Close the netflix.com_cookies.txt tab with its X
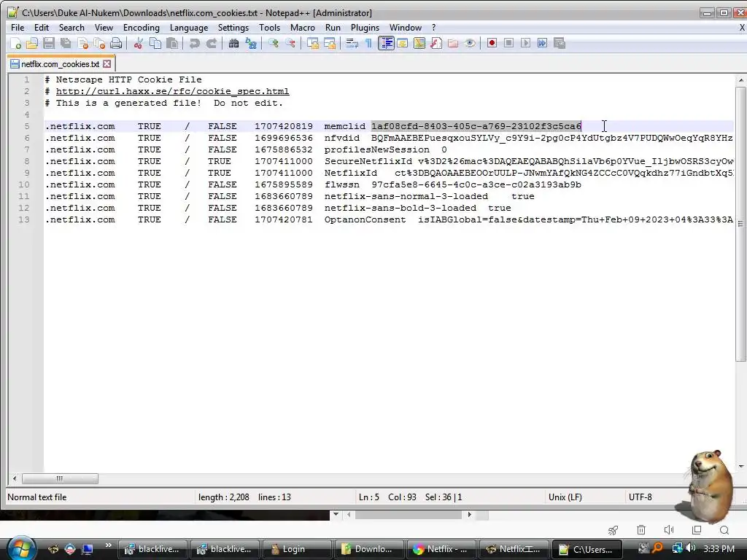747x560 pixels. pyautogui.click(x=107, y=64)
